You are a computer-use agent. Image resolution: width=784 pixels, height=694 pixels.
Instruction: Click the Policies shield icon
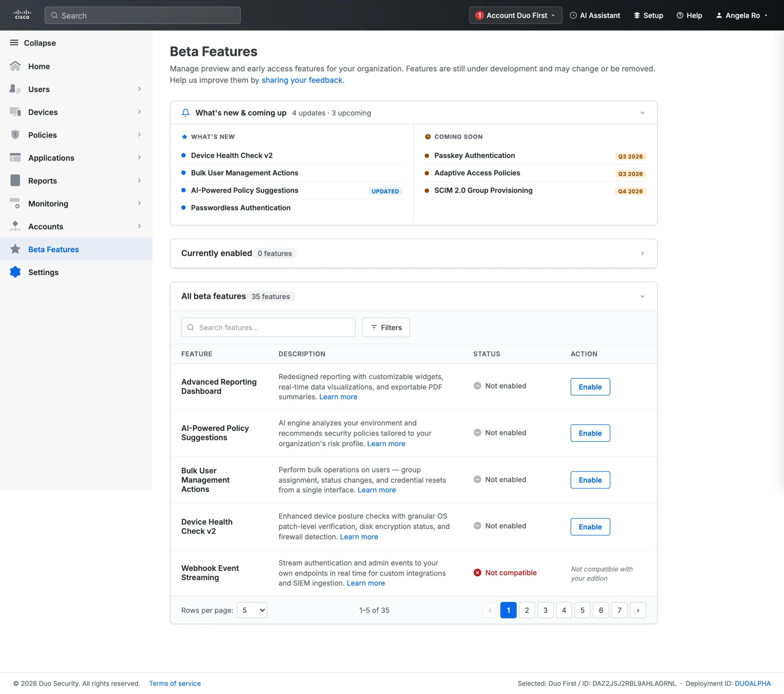pyautogui.click(x=15, y=135)
